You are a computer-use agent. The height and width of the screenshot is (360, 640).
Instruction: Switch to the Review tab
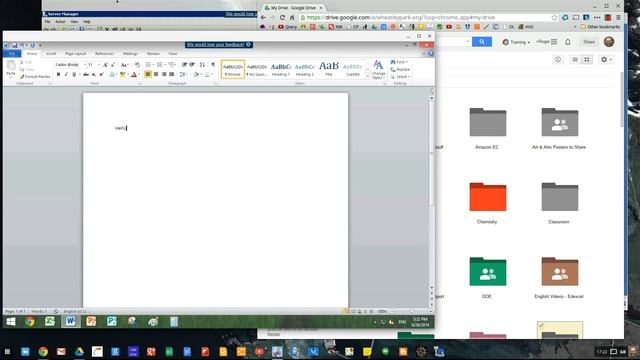153,53
